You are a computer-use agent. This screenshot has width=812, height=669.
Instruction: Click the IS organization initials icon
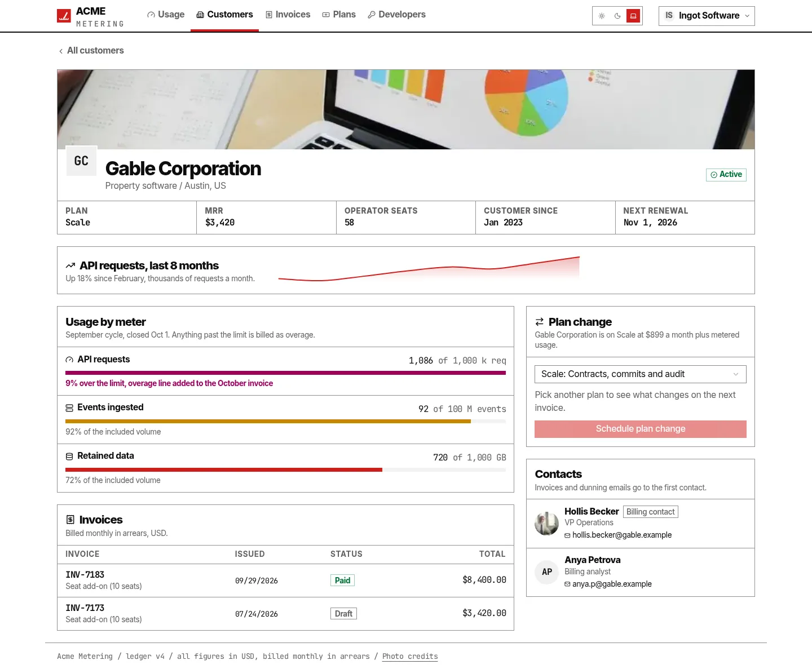(x=669, y=16)
